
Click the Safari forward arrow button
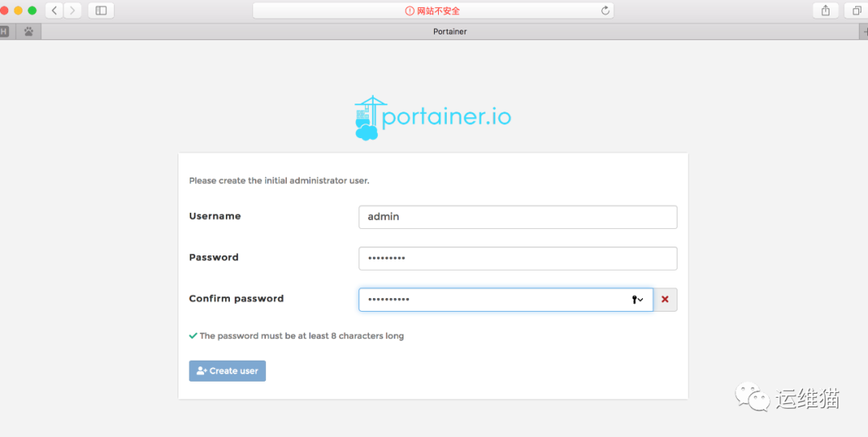click(x=72, y=10)
